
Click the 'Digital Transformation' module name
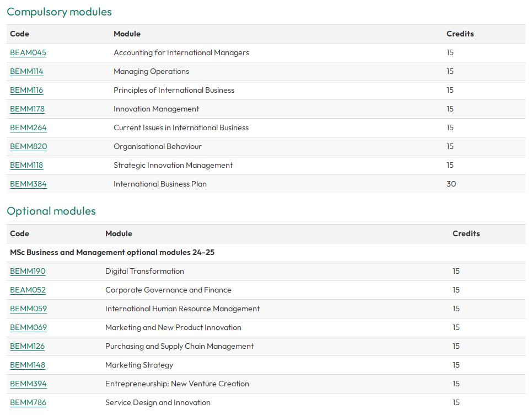click(144, 272)
